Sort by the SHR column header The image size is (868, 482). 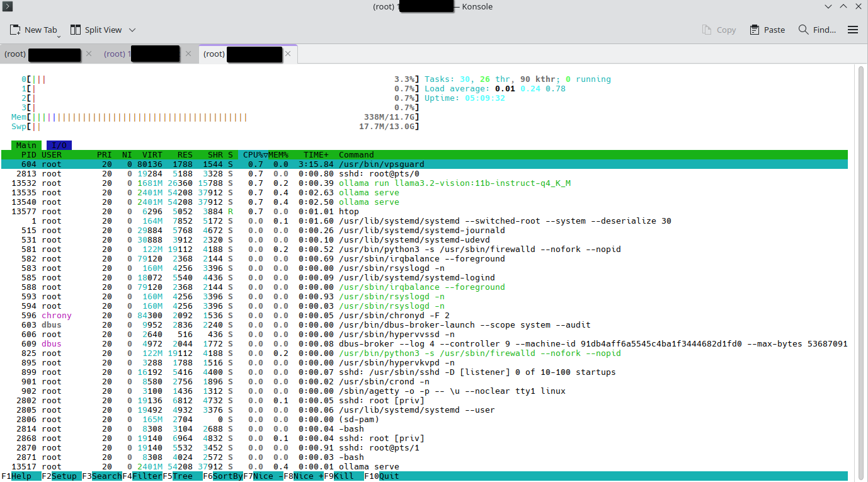pos(215,155)
